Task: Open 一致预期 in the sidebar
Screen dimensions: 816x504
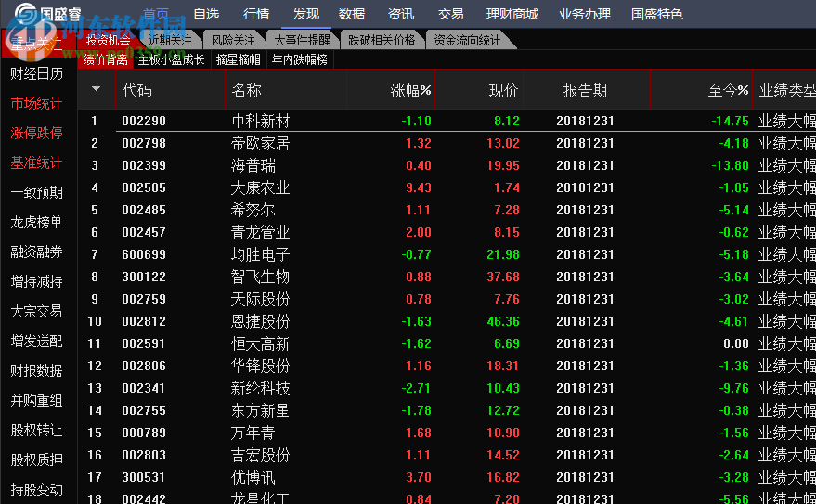Action: [36, 192]
